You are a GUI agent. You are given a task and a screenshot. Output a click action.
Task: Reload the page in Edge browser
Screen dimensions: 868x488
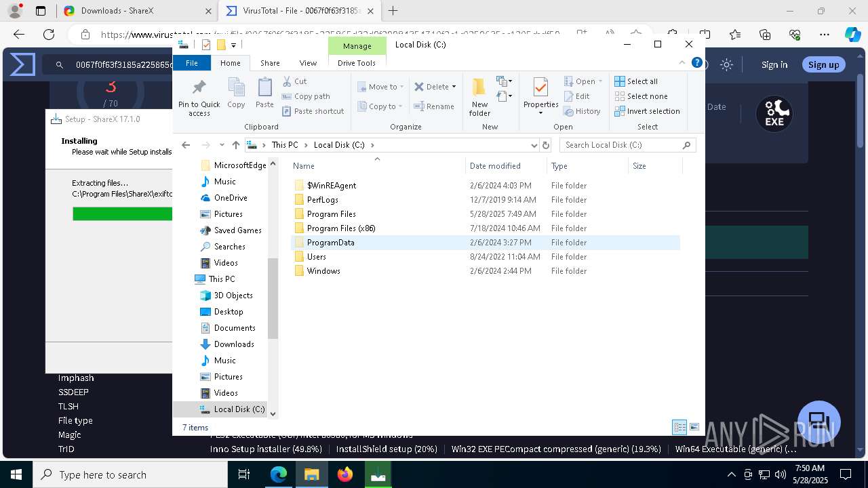coord(49,34)
